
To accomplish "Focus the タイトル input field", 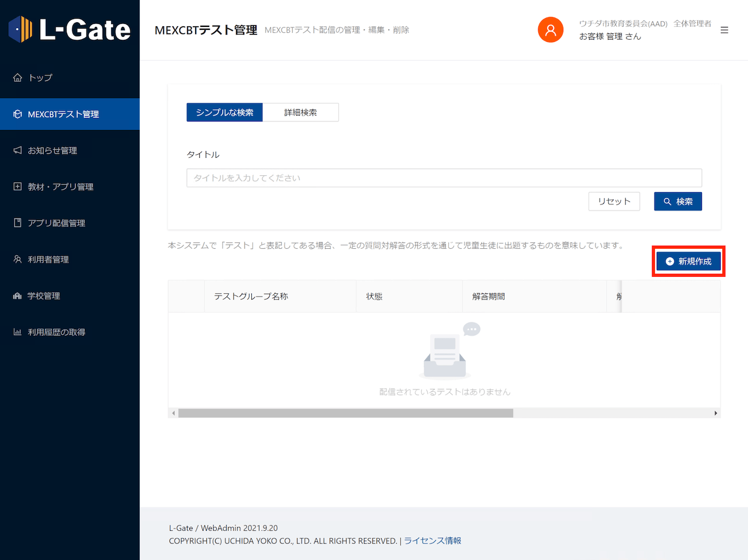I will (x=444, y=178).
